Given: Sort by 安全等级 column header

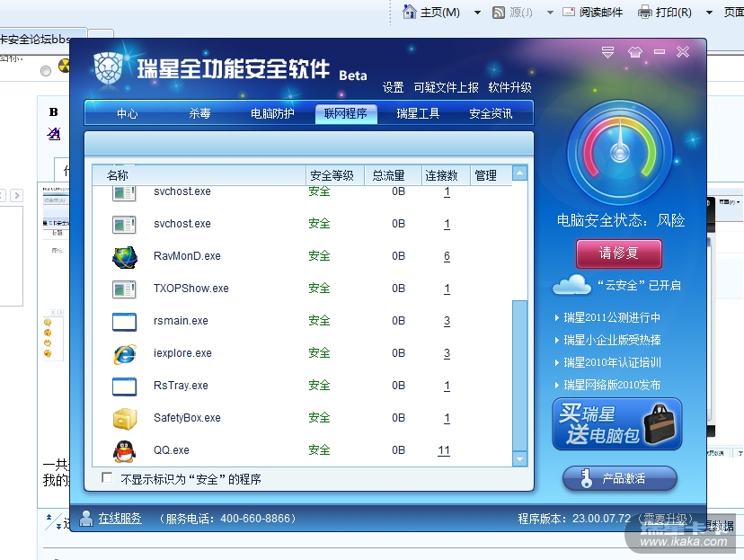Looking at the screenshot, I should point(335,175).
